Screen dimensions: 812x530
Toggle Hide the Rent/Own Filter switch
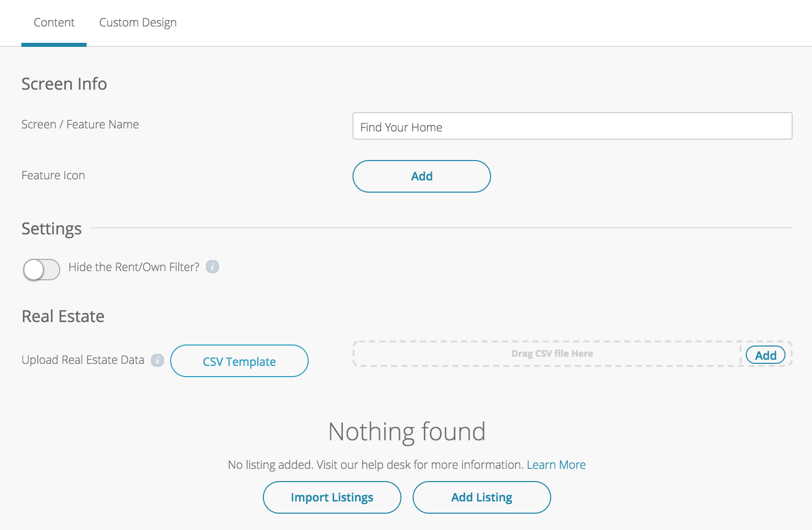[x=41, y=270]
